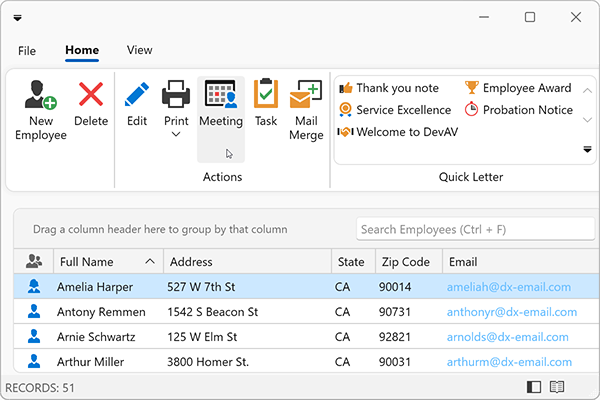
Task: Click the Print printer icon
Action: tap(176, 95)
